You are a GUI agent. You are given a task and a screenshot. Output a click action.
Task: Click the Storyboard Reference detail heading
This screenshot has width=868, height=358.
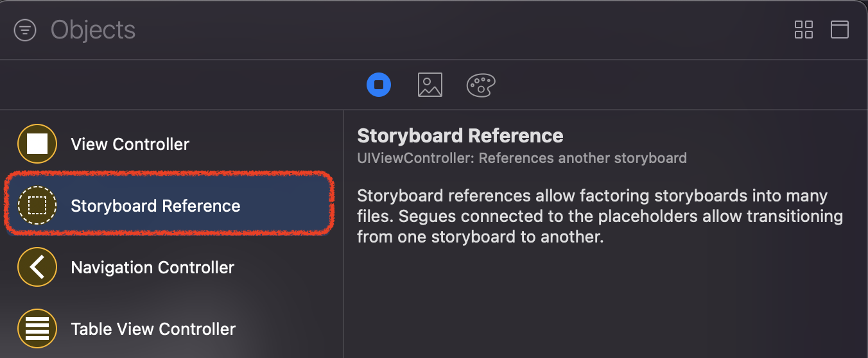pos(460,136)
